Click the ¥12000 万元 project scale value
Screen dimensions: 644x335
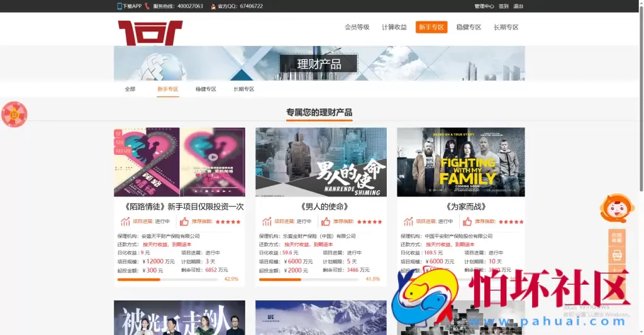(158, 261)
